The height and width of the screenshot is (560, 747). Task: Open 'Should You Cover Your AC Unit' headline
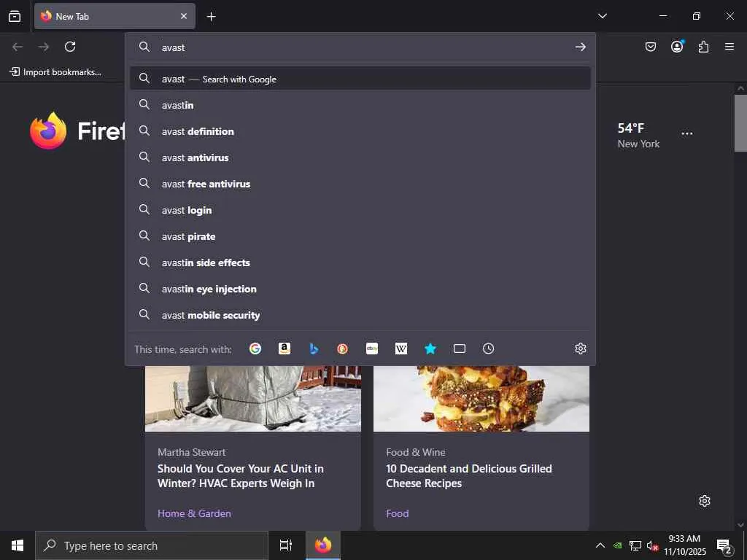coord(241,475)
